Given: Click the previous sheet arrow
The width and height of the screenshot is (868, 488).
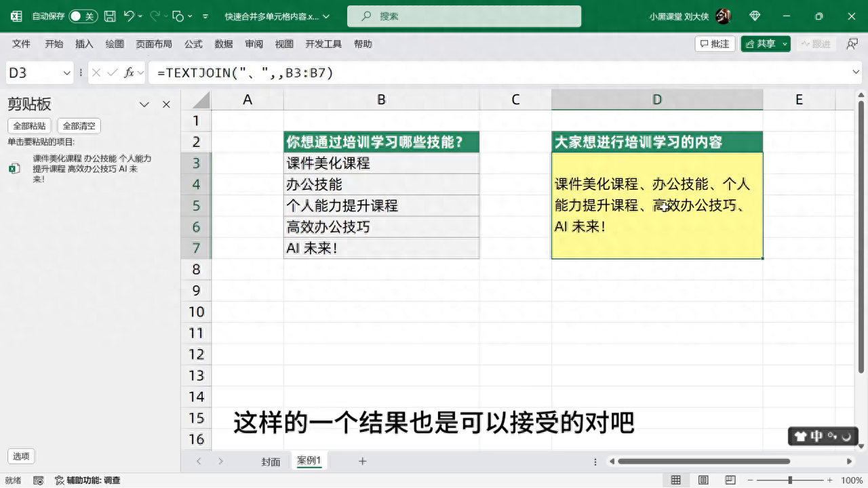Looking at the screenshot, I should click(x=199, y=461).
